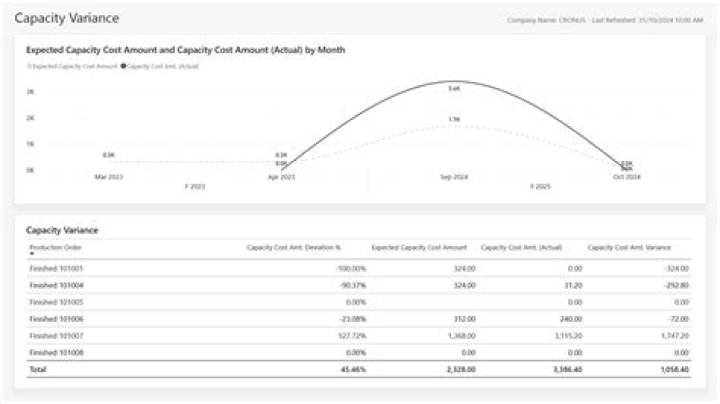Viewport: 720px width, 404px height.
Task: Sort by Capacity Cost Amt. Deviation % column
Action: point(306,246)
